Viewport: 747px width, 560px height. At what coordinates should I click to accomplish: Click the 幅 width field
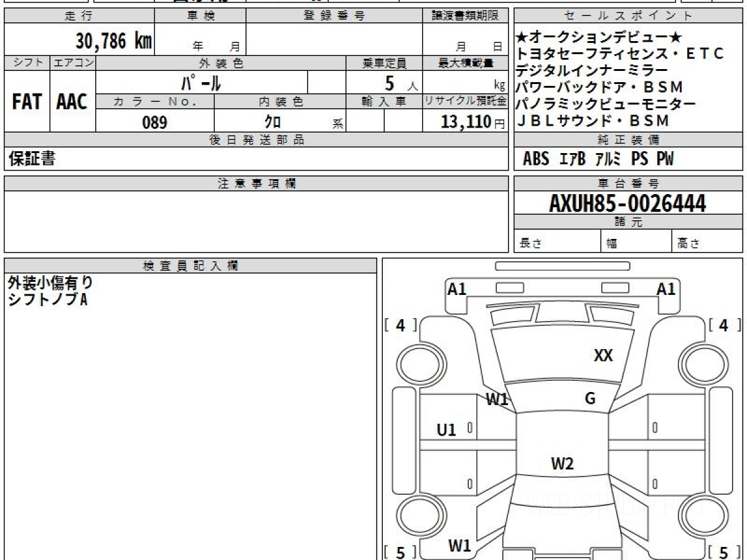[636, 241]
